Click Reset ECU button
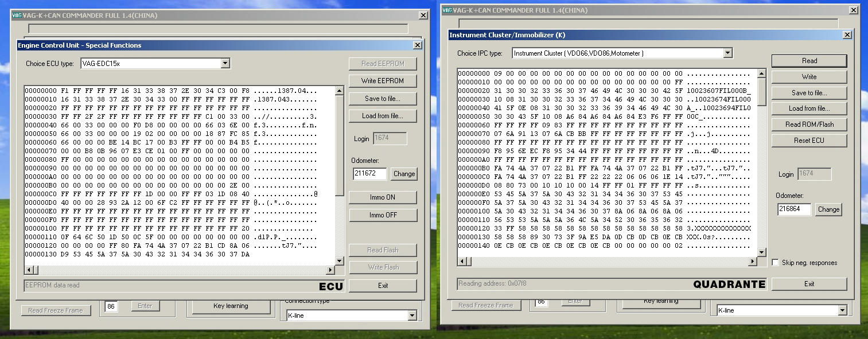 pos(809,141)
